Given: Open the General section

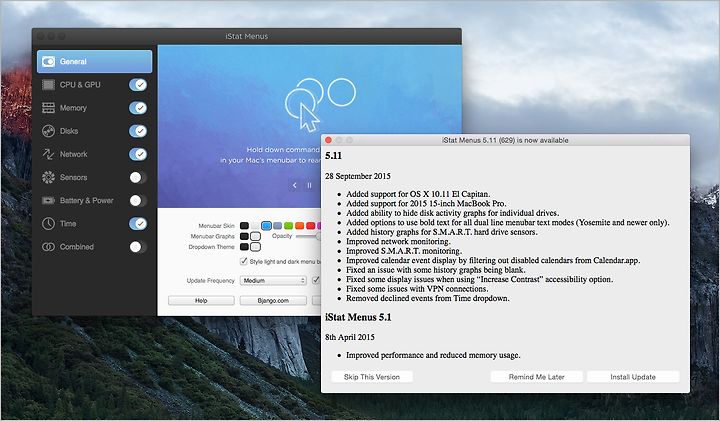Looking at the screenshot, I should coord(95,62).
